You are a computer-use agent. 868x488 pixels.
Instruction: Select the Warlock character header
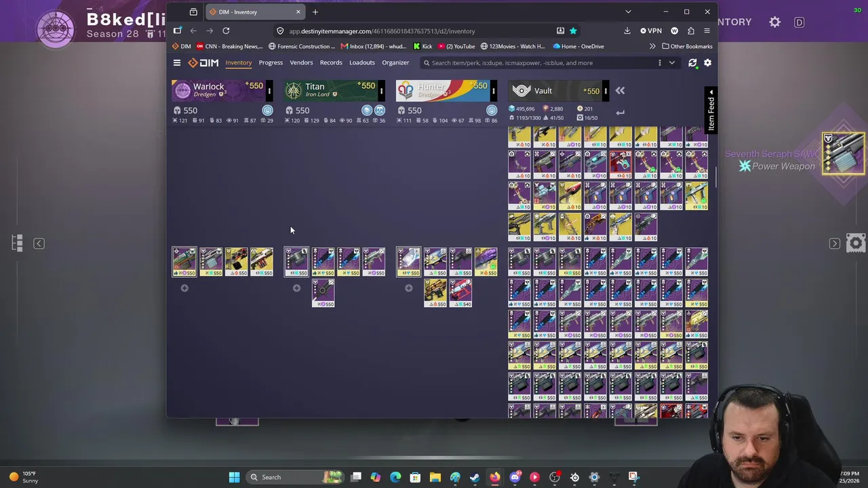point(218,90)
